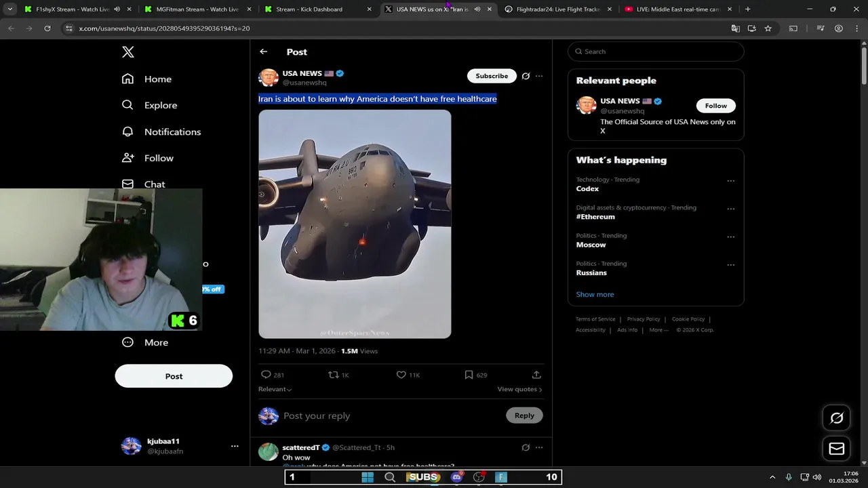Image resolution: width=868 pixels, height=488 pixels.
Task: Open more options for Moscow trend
Action: [730, 237]
